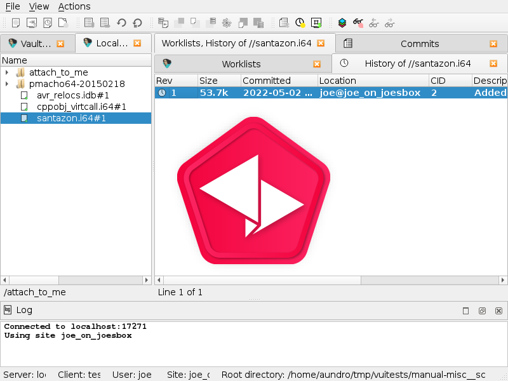Select avr_relocs.idb#1 in the file tree

click(x=73, y=95)
